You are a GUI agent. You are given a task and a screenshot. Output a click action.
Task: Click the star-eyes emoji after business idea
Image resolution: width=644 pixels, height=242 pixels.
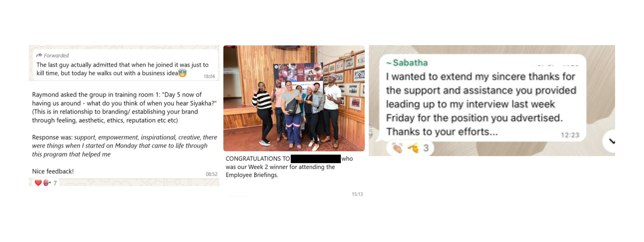tap(183, 73)
